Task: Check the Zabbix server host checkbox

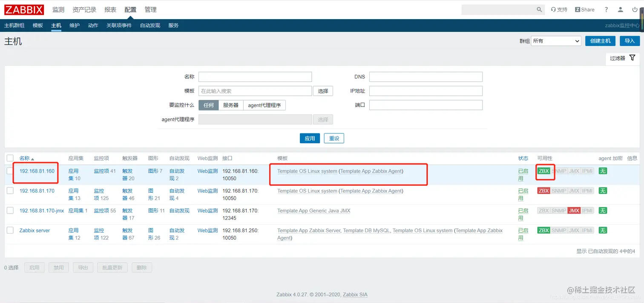Action: pos(10,230)
